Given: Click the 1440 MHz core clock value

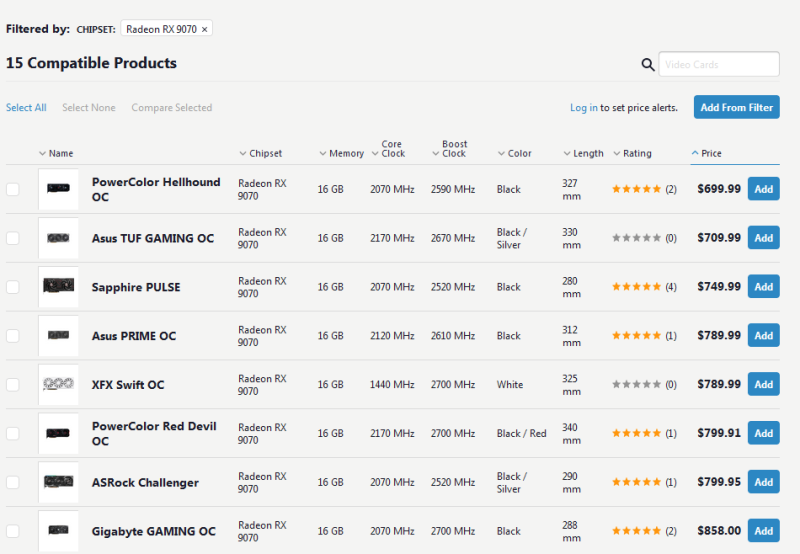Looking at the screenshot, I should click(392, 385).
